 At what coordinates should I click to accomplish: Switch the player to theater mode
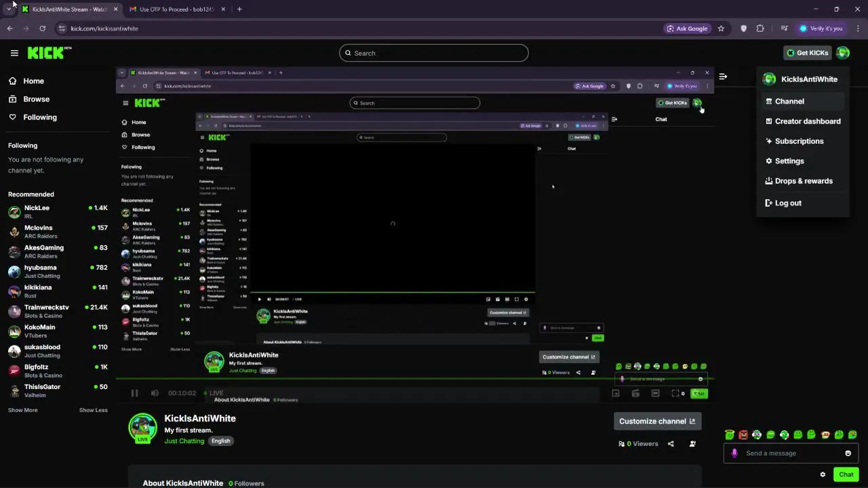point(655,393)
